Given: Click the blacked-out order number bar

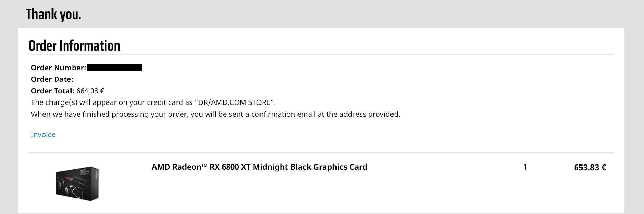Looking at the screenshot, I should [114, 68].
